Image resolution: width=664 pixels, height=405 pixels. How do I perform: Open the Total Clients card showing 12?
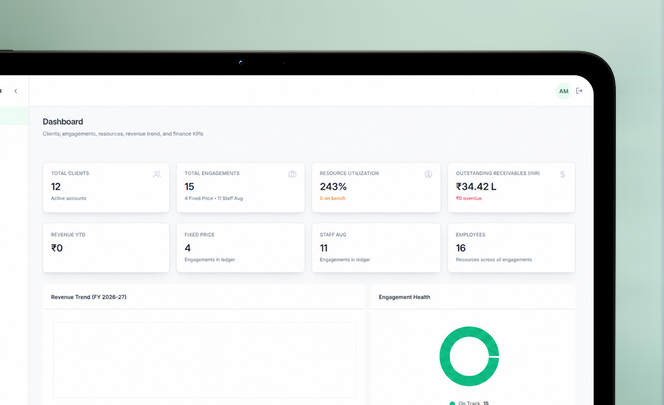(106, 187)
